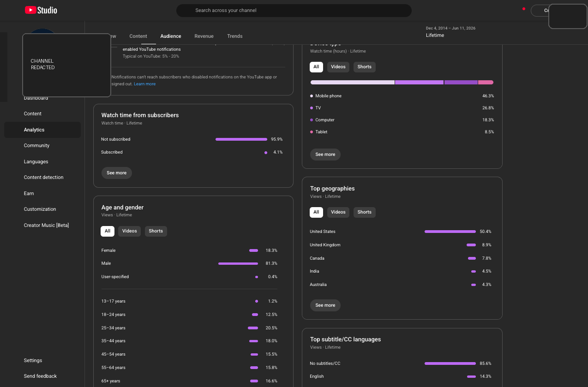Select Videos filter in Device type card
The height and width of the screenshot is (387, 588).
pyautogui.click(x=338, y=67)
